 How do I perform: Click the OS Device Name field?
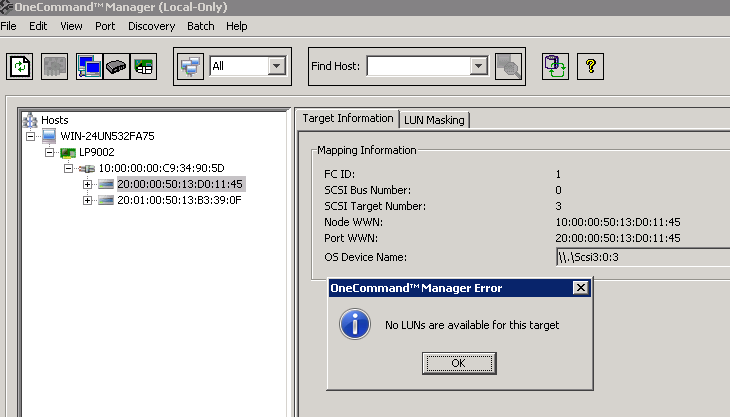pos(643,257)
